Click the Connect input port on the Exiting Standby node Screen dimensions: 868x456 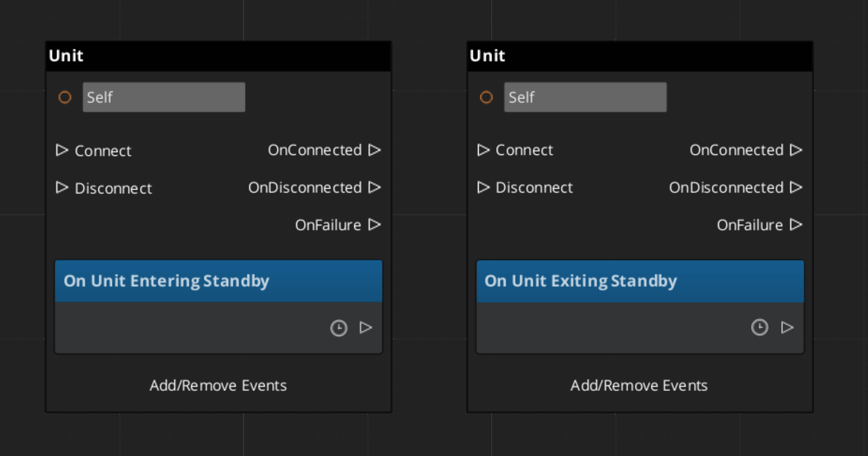click(483, 150)
